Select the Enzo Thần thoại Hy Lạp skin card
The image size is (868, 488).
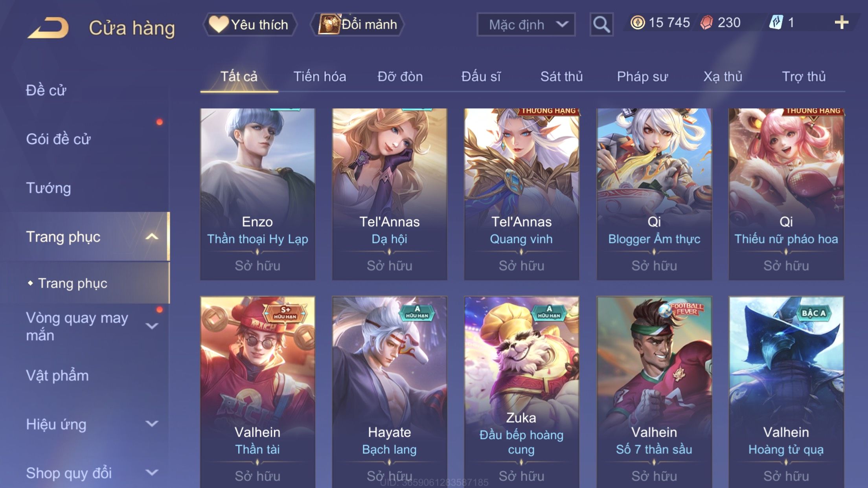257,194
